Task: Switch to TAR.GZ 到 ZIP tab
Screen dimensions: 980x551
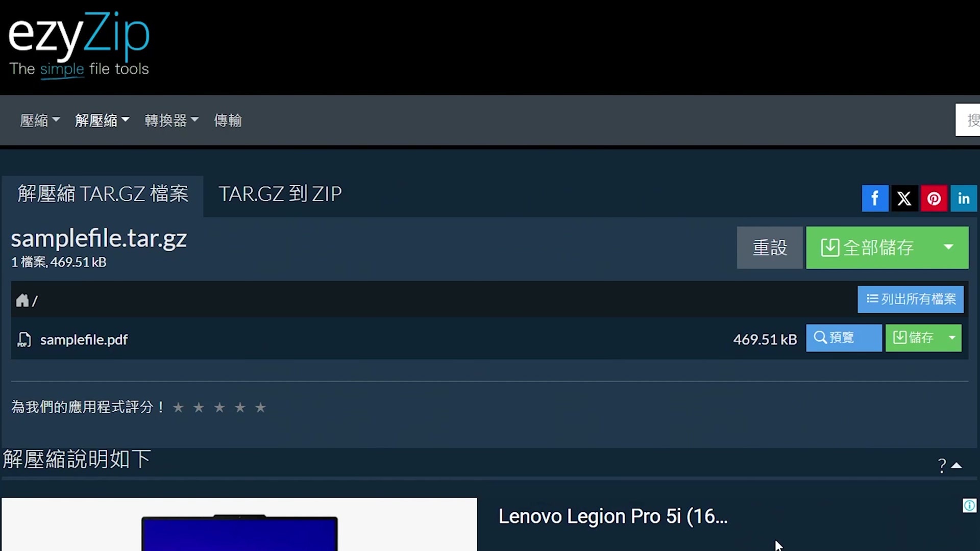Action: [x=280, y=194]
